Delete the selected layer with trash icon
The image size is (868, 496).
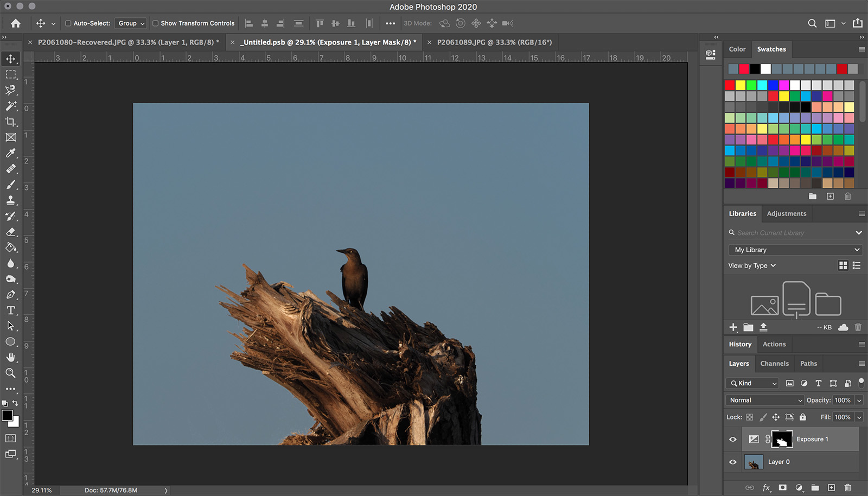pyautogui.click(x=848, y=488)
